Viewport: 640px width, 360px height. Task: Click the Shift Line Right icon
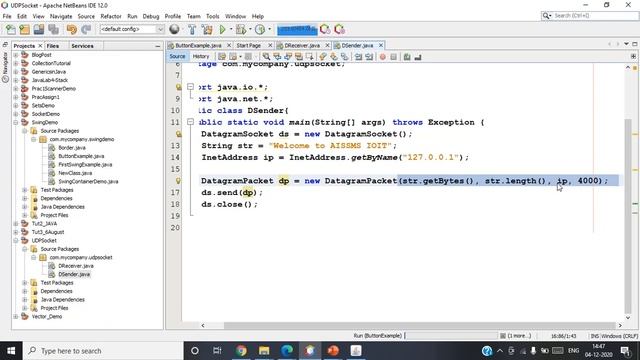click(x=369, y=57)
